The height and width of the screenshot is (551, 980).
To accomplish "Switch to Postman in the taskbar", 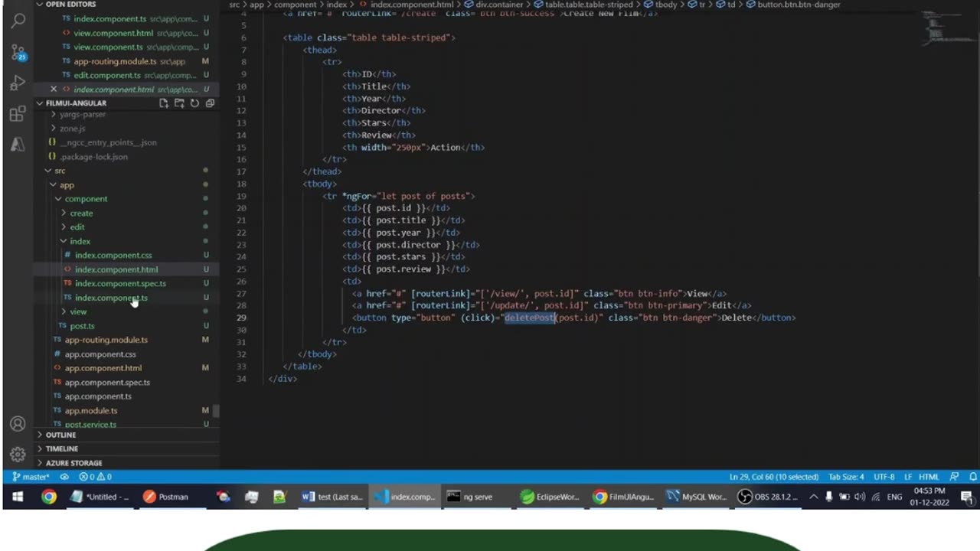I will (x=166, y=497).
